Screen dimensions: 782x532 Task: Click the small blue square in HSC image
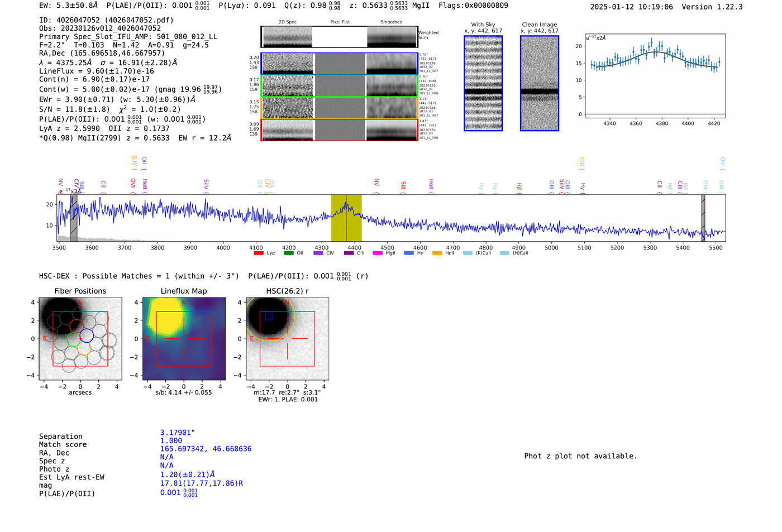(269, 316)
